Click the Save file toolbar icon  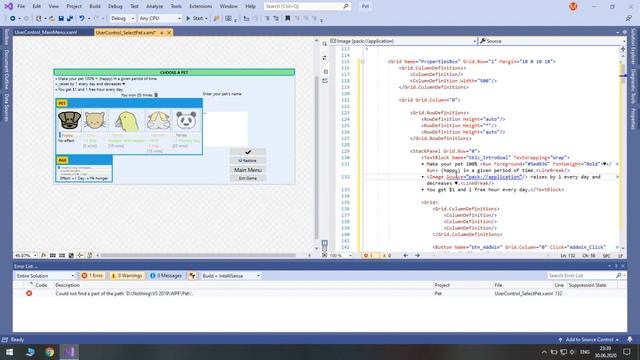pyautogui.click(x=61, y=18)
